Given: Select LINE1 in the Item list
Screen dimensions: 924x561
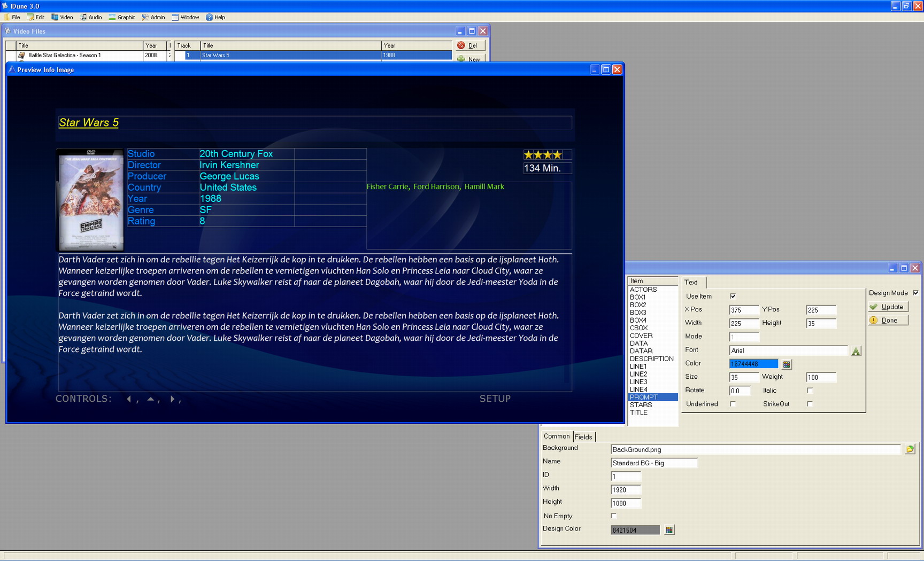Looking at the screenshot, I should [653, 367].
